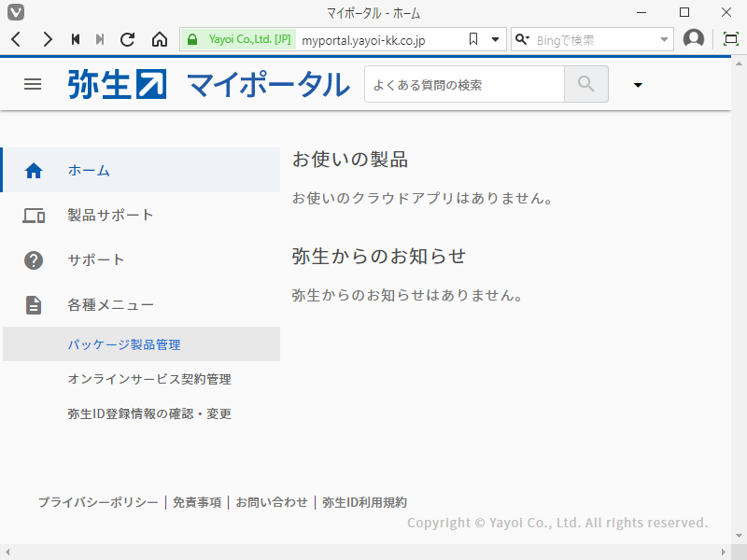Click the サポート question mark icon

pyautogui.click(x=34, y=260)
